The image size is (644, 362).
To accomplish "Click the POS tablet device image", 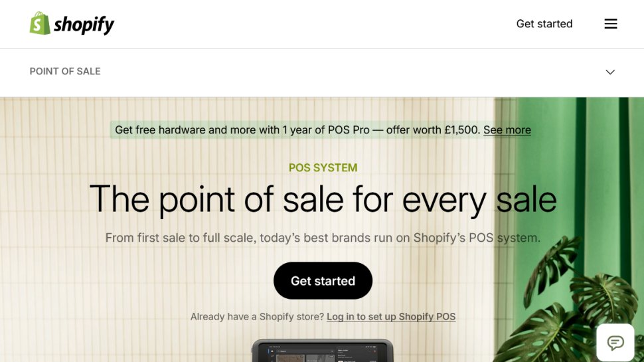I will (323, 351).
